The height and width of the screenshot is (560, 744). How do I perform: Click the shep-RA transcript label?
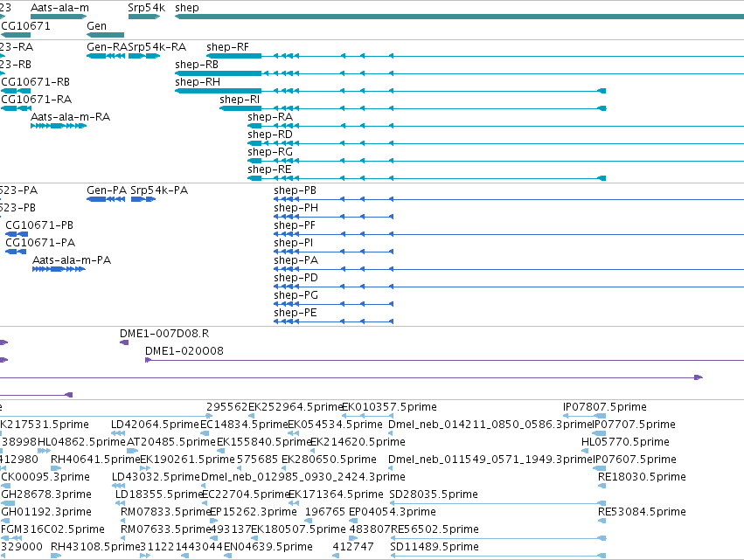(x=270, y=117)
